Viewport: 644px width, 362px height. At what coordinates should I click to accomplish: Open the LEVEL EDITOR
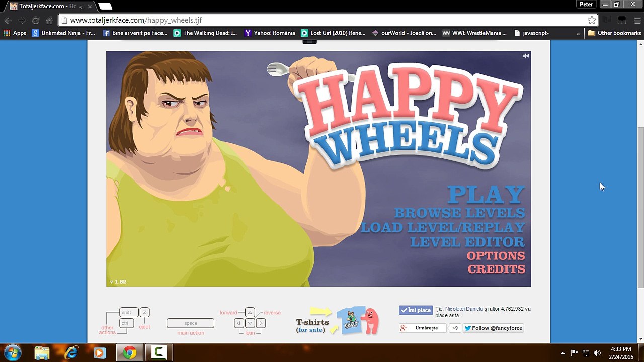point(467,242)
